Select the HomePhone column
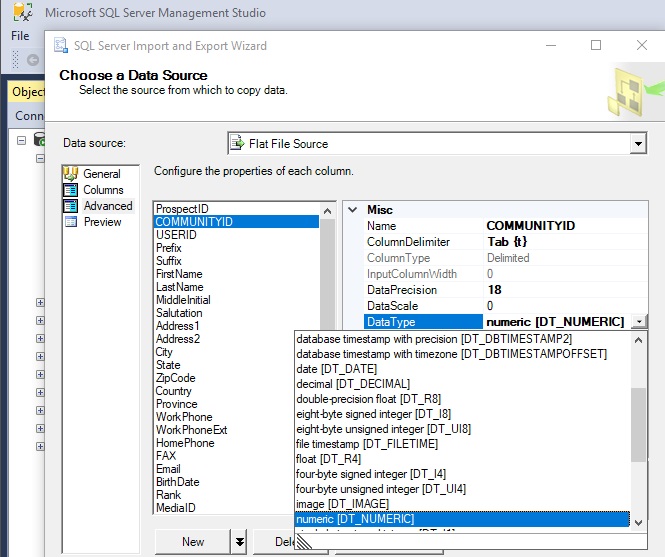 185,443
